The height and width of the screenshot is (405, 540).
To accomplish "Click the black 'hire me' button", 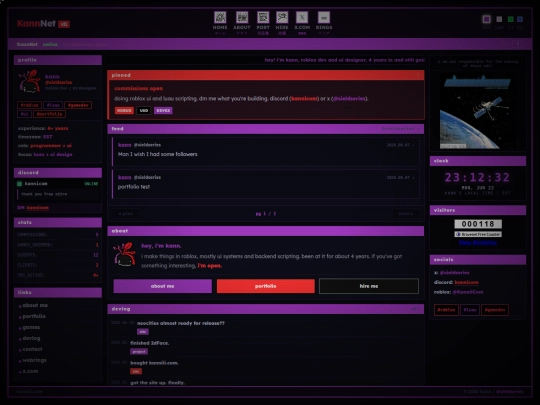I will pyautogui.click(x=369, y=286).
